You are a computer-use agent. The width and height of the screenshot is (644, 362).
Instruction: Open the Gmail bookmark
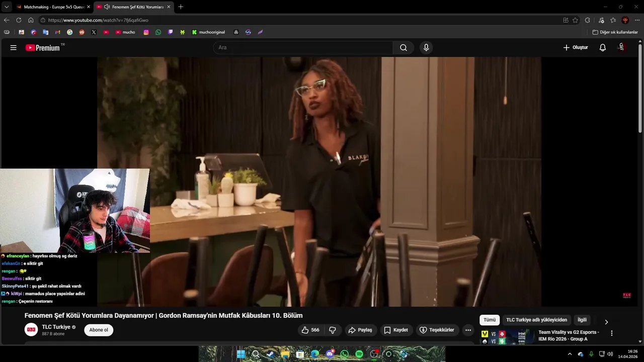57,32
